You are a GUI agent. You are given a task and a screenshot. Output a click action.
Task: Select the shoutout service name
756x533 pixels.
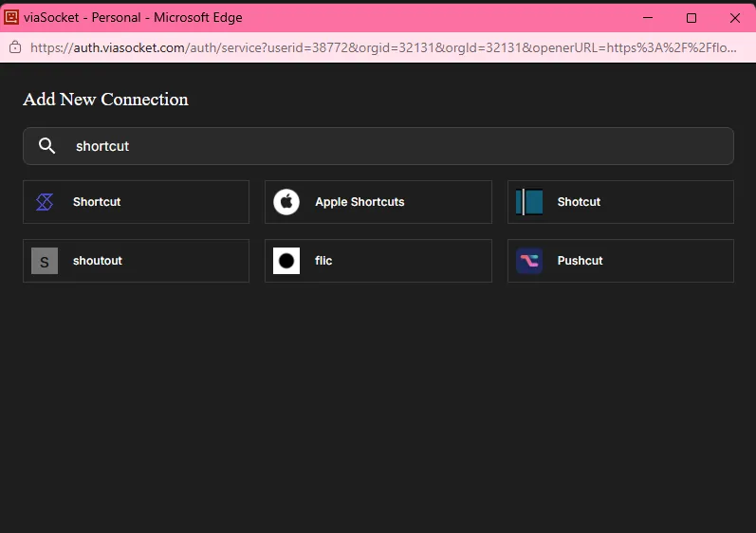point(98,261)
